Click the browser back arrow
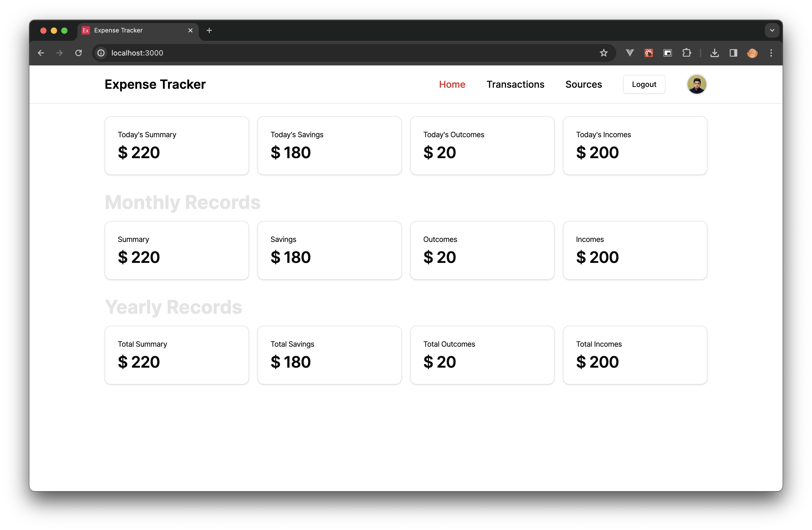The height and width of the screenshot is (530, 812). (41, 53)
